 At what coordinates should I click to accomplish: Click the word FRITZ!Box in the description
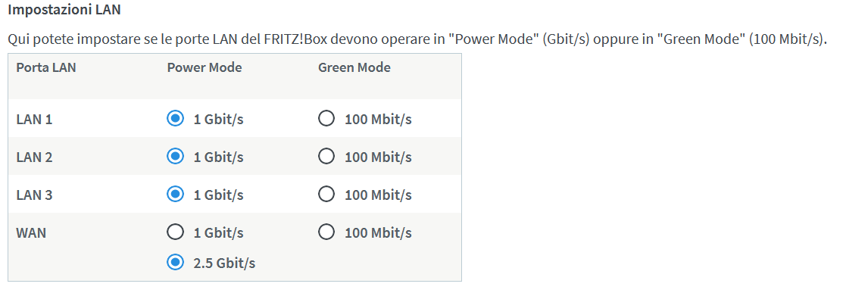pos(301,40)
